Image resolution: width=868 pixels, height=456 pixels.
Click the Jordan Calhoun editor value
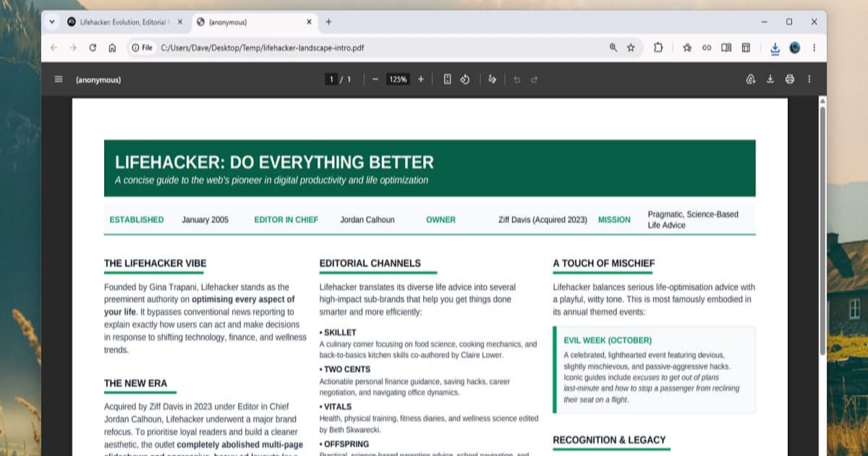click(367, 220)
